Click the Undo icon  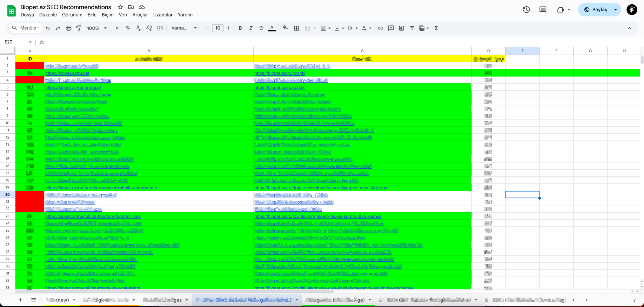[x=48, y=28]
